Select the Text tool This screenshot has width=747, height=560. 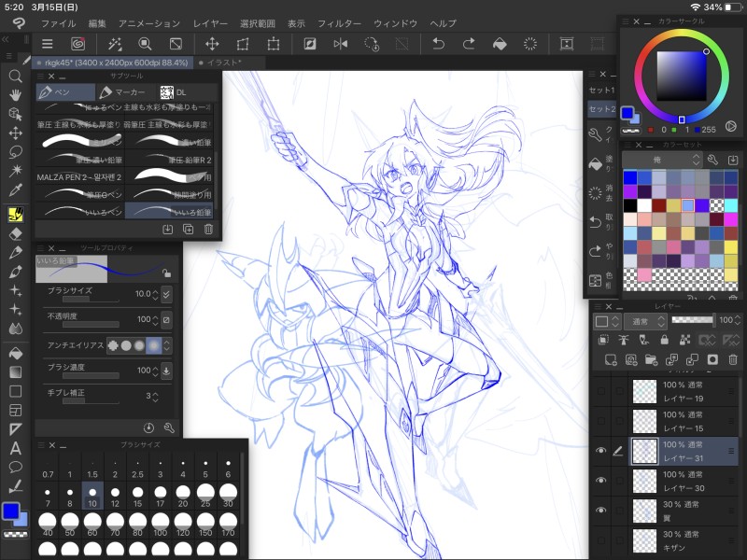click(15, 448)
